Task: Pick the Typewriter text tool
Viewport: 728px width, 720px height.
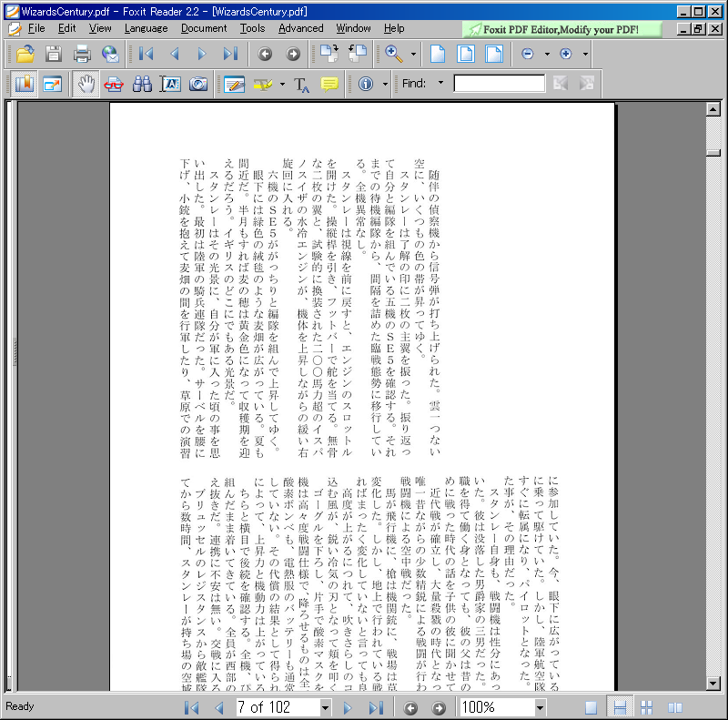Action: tap(301, 85)
